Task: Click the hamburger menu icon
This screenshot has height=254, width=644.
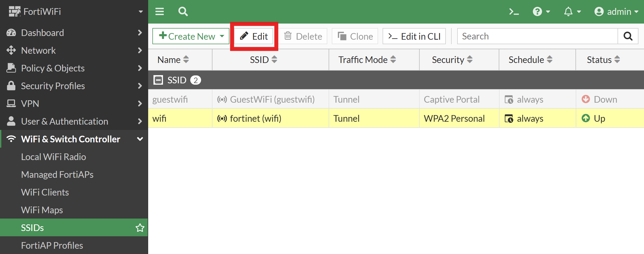Action: [x=160, y=11]
